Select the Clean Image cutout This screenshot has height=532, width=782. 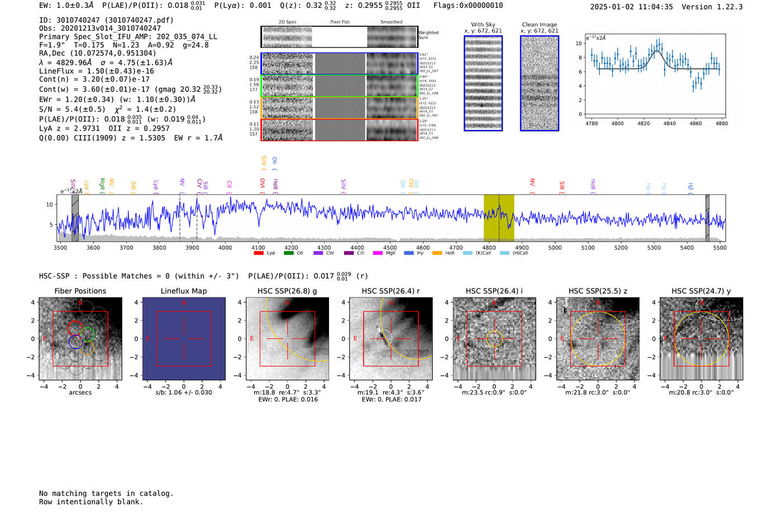click(540, 83)
